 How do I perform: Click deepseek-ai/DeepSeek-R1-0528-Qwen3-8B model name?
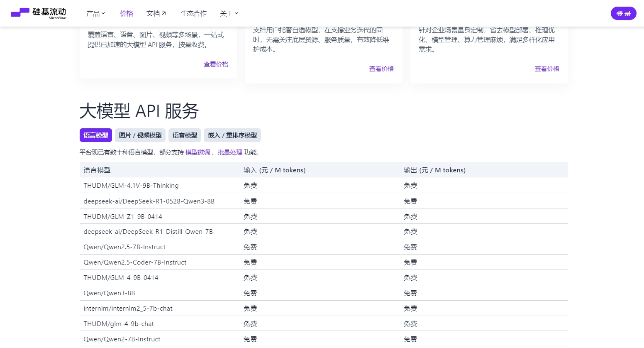pyautogui.click(x=149, y=201)
